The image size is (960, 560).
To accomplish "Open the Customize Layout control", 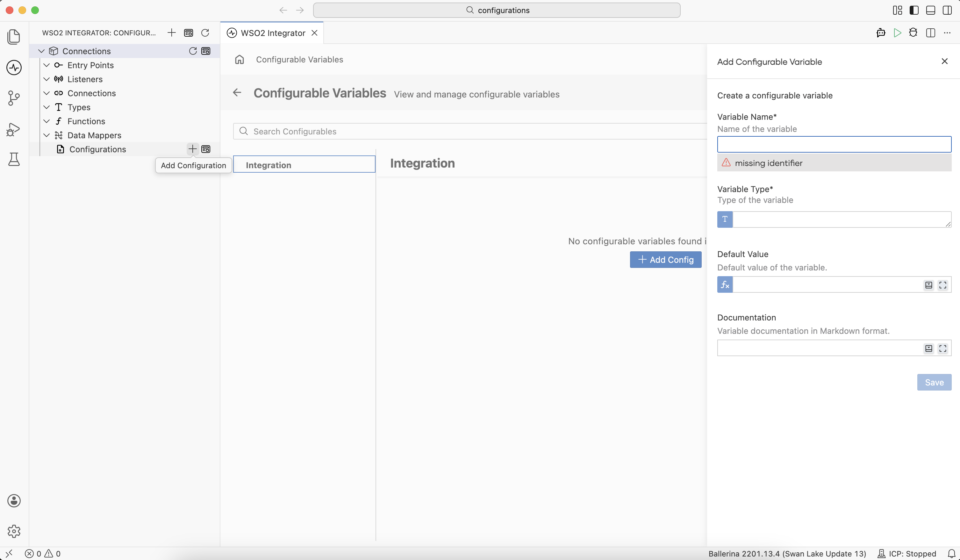I will pos(898,10).
